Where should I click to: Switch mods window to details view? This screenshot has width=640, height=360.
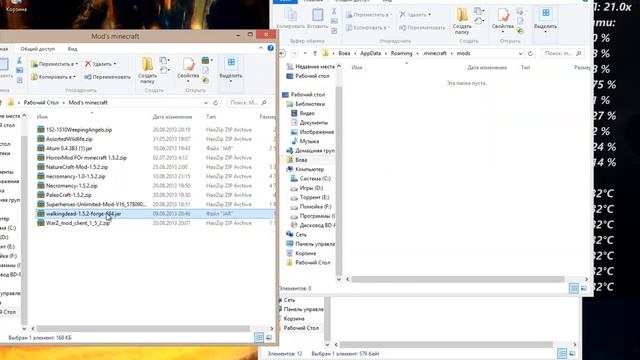pos(573,288)
